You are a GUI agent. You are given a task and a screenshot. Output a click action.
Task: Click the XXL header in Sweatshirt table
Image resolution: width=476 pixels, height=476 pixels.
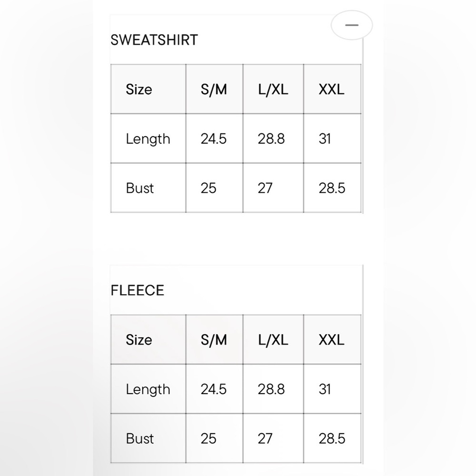click(x=331, y=89)
